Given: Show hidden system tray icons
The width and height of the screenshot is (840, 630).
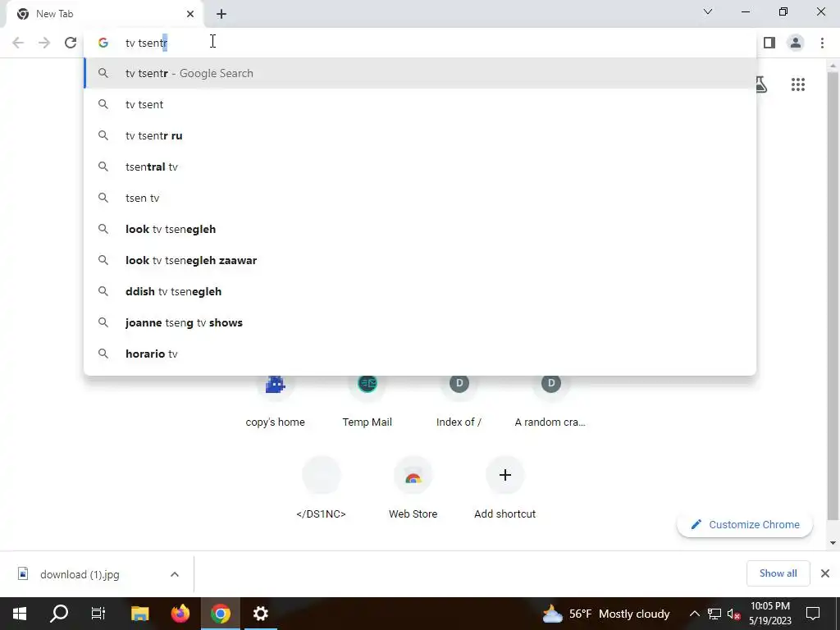Looking at the screenshot, I should click(694, 614).
